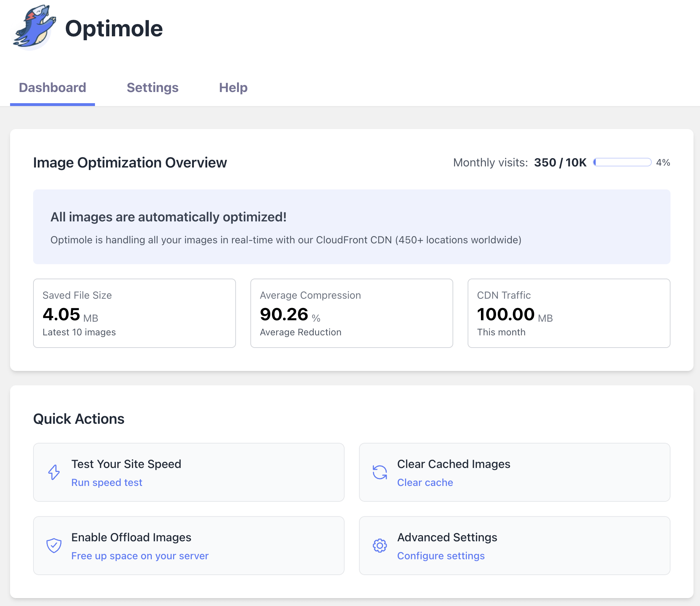
Task: Click the shield checkmark offload icon
Action: [54, 546]
